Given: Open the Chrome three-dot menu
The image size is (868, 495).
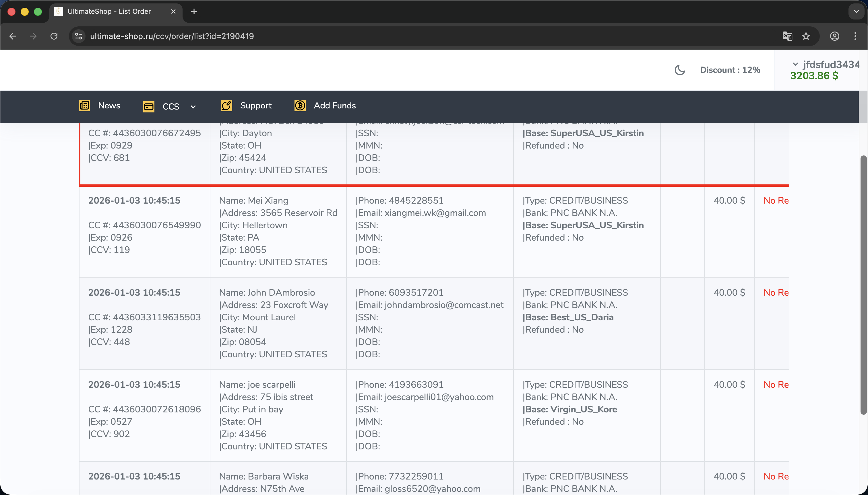Looking at the screenshot, I should [855, 36].
